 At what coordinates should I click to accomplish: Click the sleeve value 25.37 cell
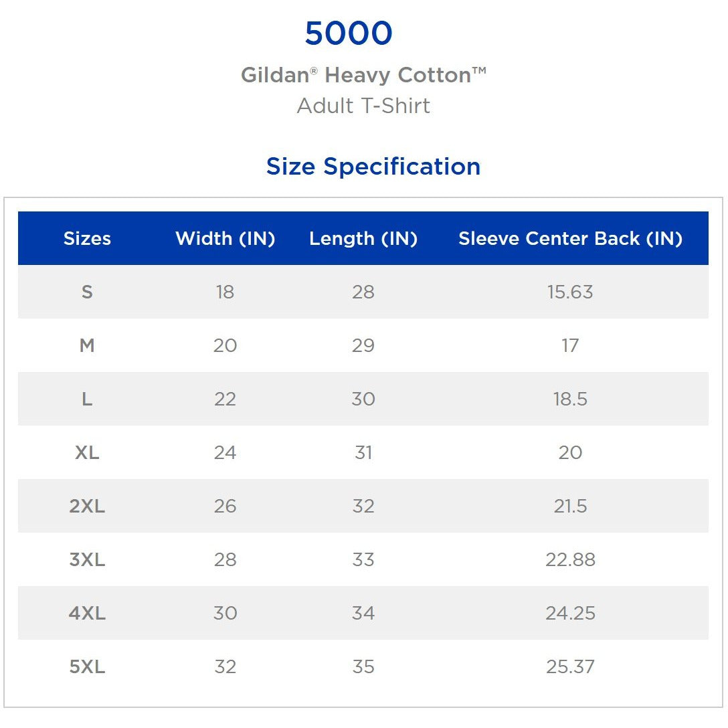[570, 667]
